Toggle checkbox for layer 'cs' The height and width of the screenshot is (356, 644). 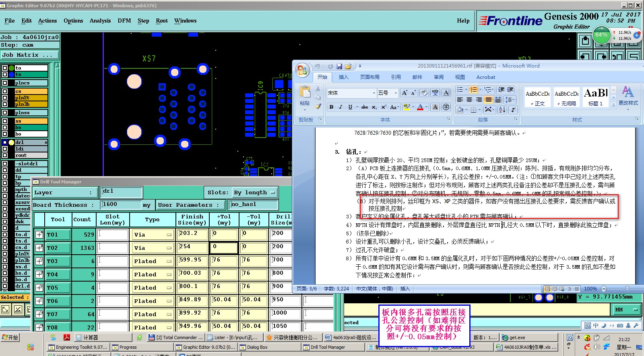point(5,91)
